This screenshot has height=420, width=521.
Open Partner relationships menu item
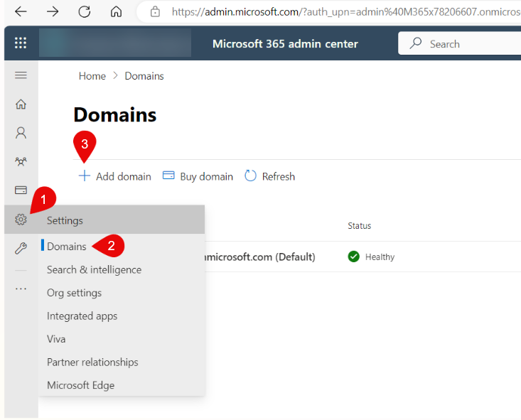(92, 362)
